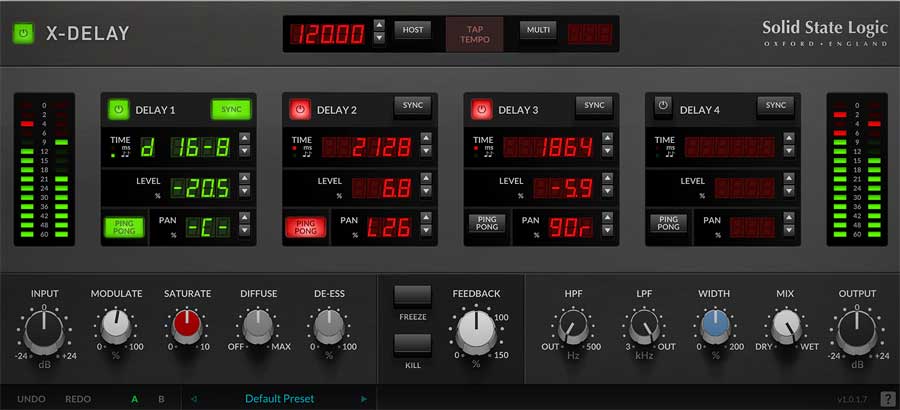Toggle the X-Delay plugin power button
The width and height of the screenshot is (900, 410).
tap(24, 33)
